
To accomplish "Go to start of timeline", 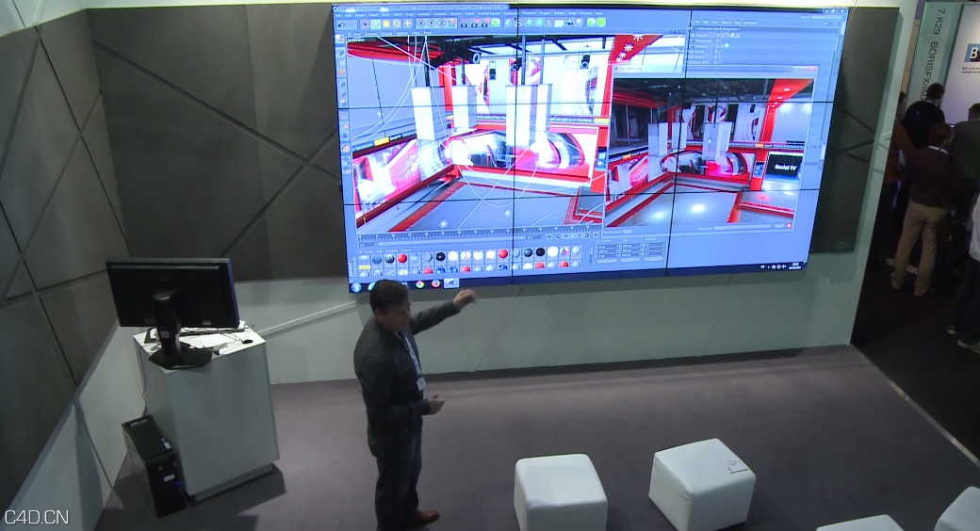I will [549, 236].
